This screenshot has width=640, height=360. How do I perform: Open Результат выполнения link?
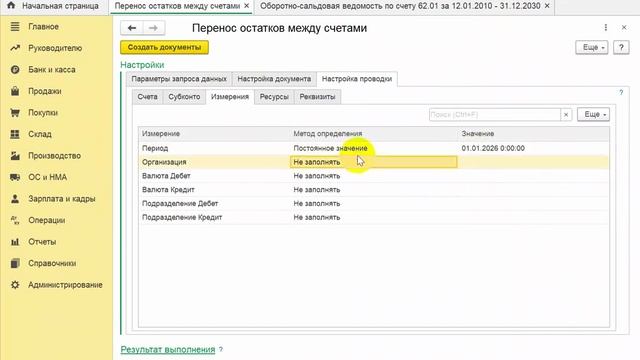click(168, 349)
